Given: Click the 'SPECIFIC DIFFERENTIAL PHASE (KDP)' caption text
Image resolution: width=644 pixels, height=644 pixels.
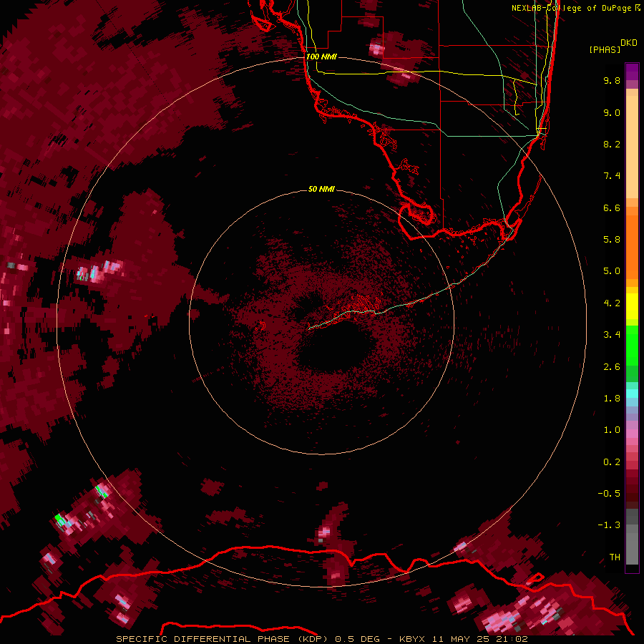Looking at the screenshot, I should (x=223, y=639).
